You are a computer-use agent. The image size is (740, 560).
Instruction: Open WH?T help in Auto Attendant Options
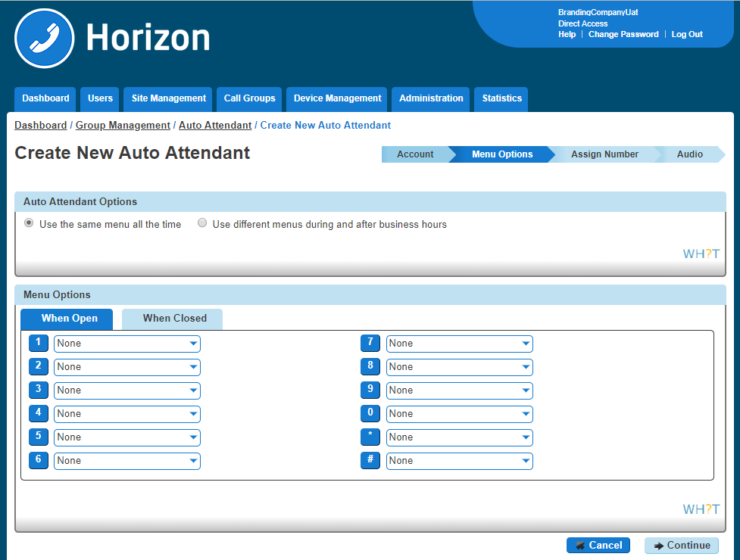pyautogui.click(x=701, y=254)
